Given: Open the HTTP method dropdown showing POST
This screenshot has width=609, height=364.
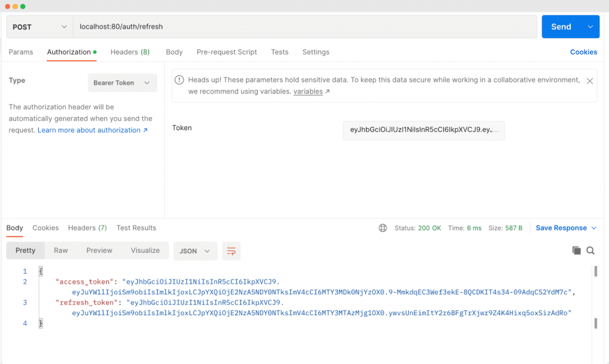Looking at the screenshot, I should click(39, 26).
